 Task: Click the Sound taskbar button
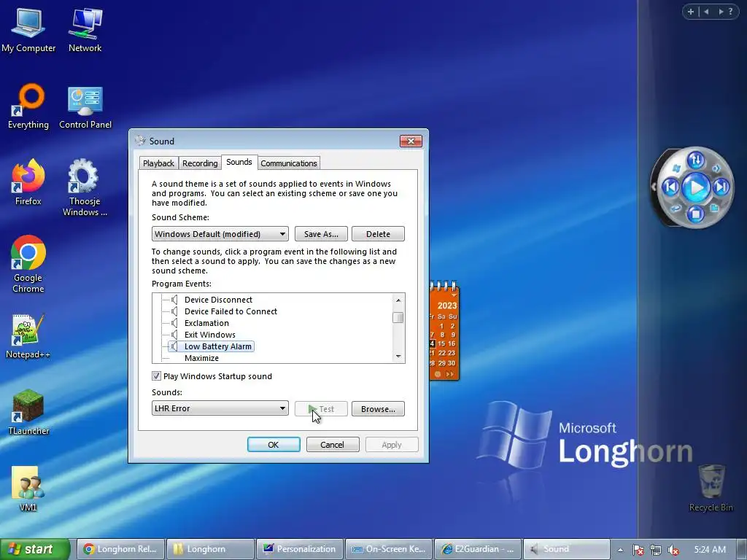coord(567,549)
